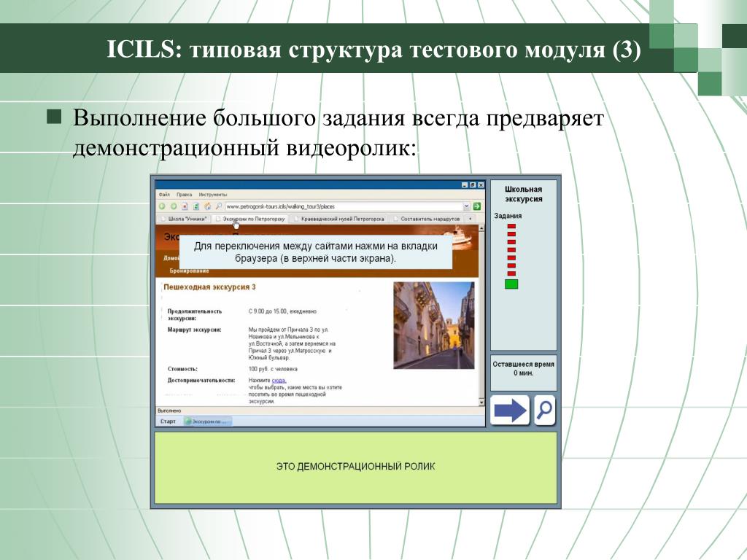
Task: Click the ЭТО ДЕМОНСТРАЦИОННЫЙ РОЛИК text
Action: [355, 467]
